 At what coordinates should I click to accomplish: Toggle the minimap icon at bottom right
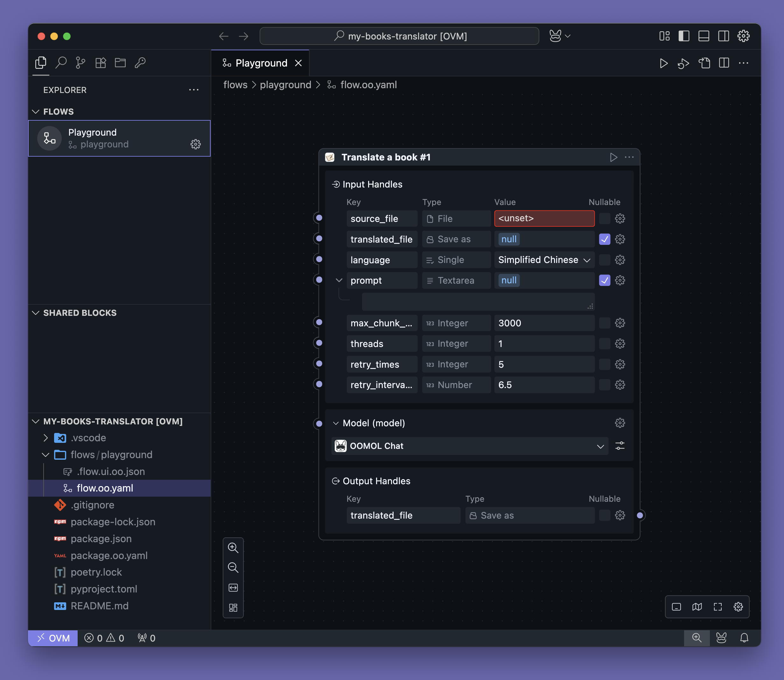[697, 606]
